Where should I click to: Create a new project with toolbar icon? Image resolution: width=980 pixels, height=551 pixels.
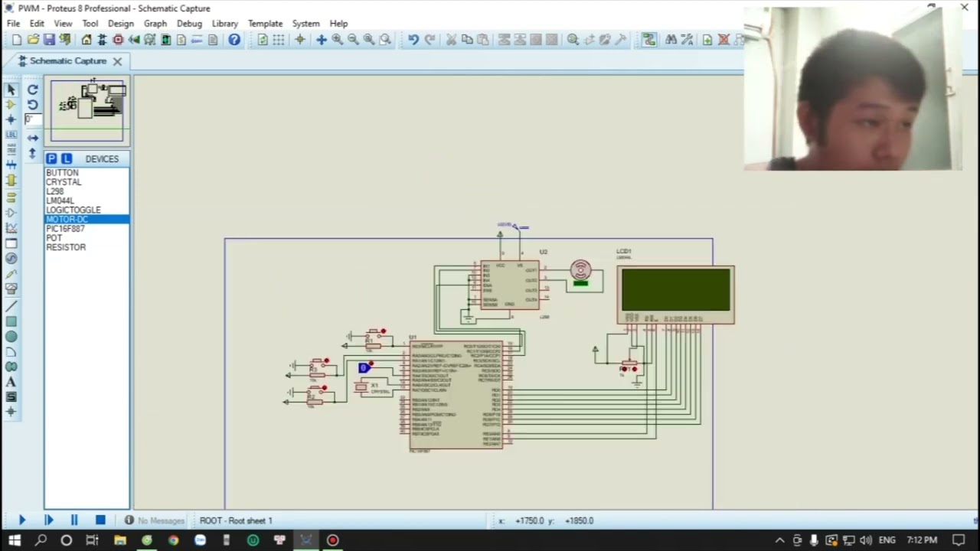click(x=17, y=40)
